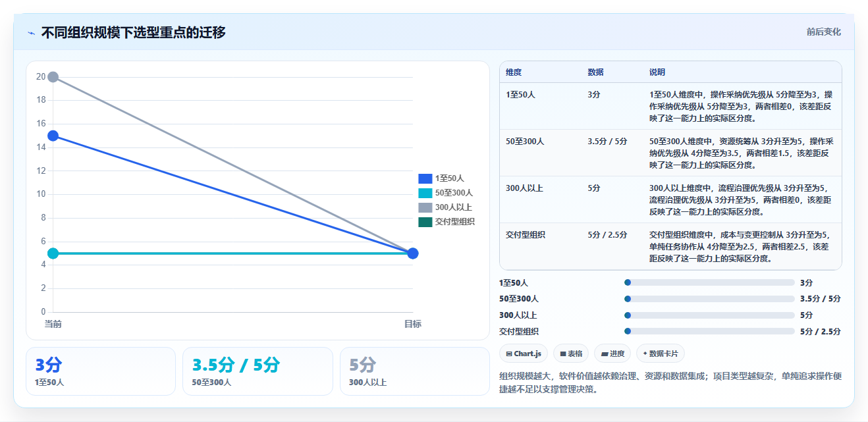Select the Chart.js tag chip
Viewport: 868px width, 422px height.
point(524,354)
